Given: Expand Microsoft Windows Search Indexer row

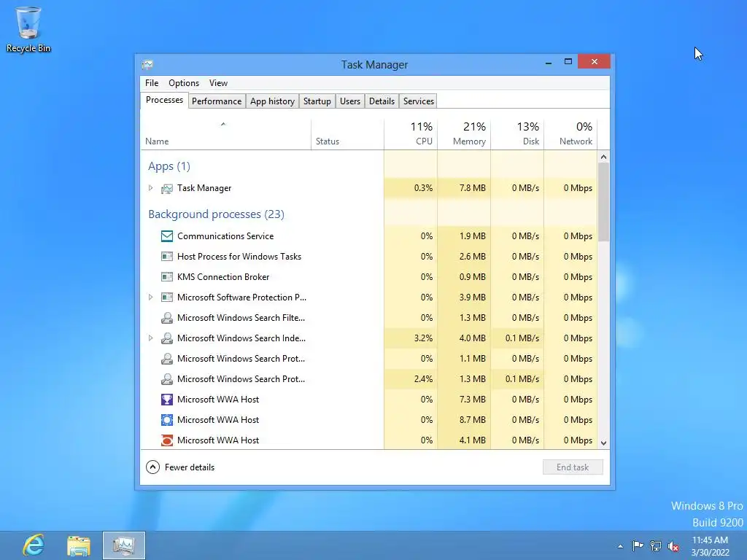Looking at the screenshot, I should tap(150, 338).
